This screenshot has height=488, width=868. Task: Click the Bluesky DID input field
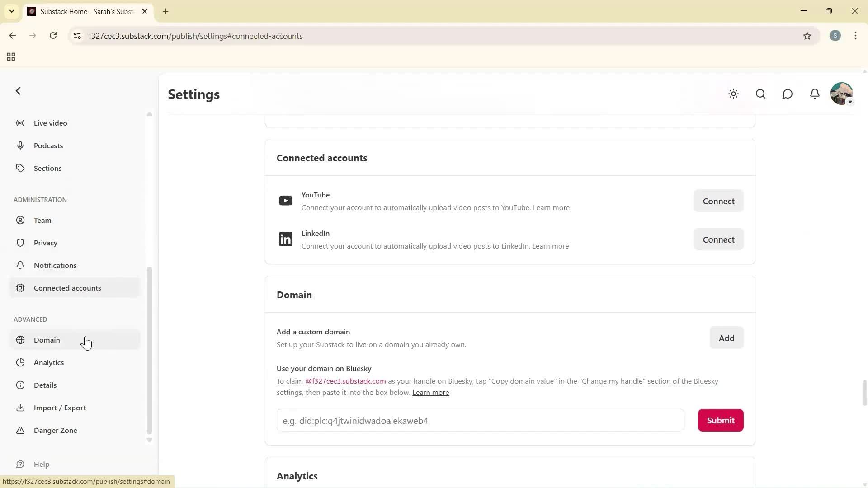[479, 420]
